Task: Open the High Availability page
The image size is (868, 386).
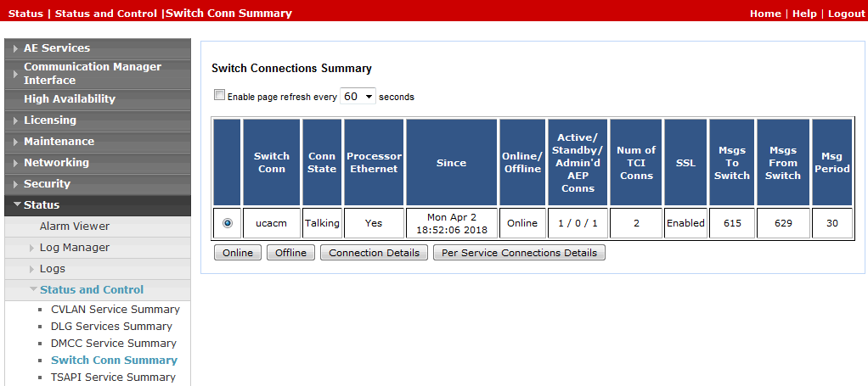Action: [x=69, y=99]
